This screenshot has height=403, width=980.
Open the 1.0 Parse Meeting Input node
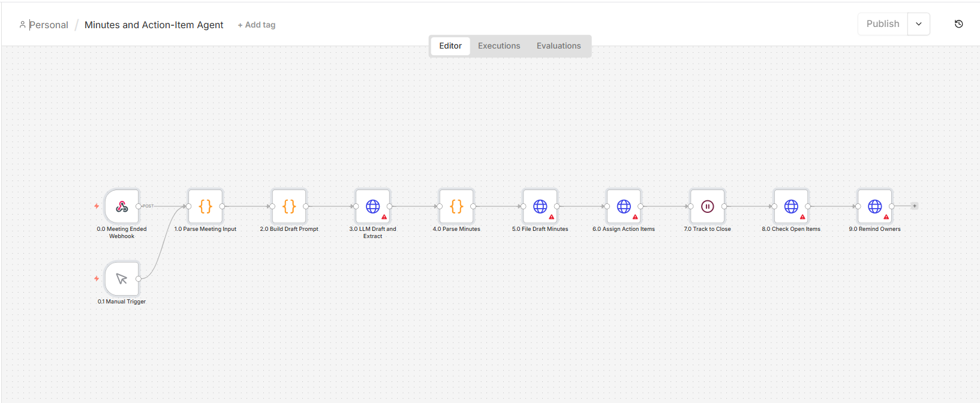point(205,206)
